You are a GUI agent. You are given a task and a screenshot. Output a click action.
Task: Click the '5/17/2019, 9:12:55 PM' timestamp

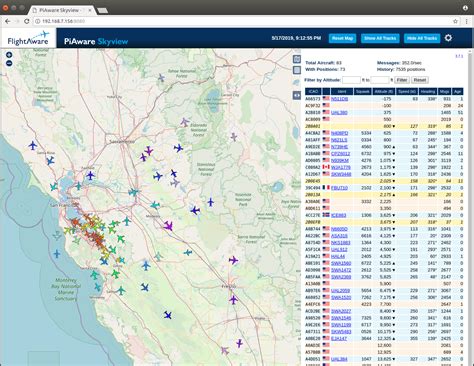point(296,38)
